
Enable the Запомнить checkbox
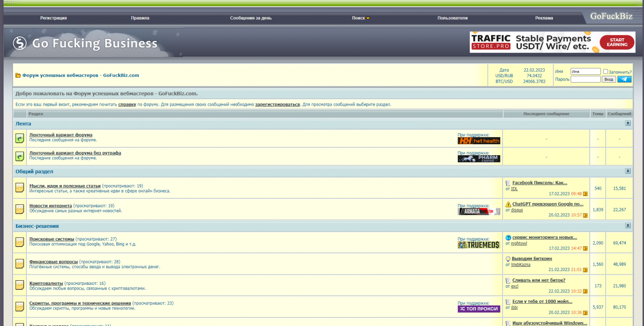pyautogui.click(x=605, y=72)
